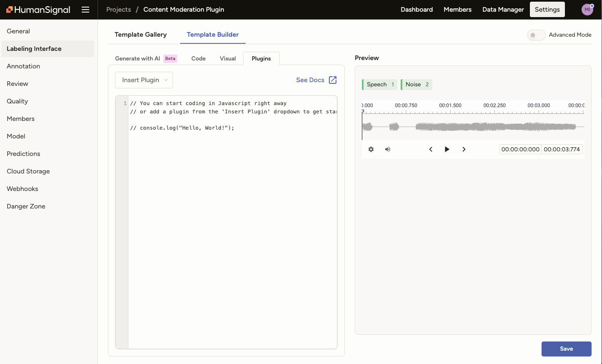Open the See Docs link
Image resolution: width=602 pixels, height=364 pixels.
(310, 80)
